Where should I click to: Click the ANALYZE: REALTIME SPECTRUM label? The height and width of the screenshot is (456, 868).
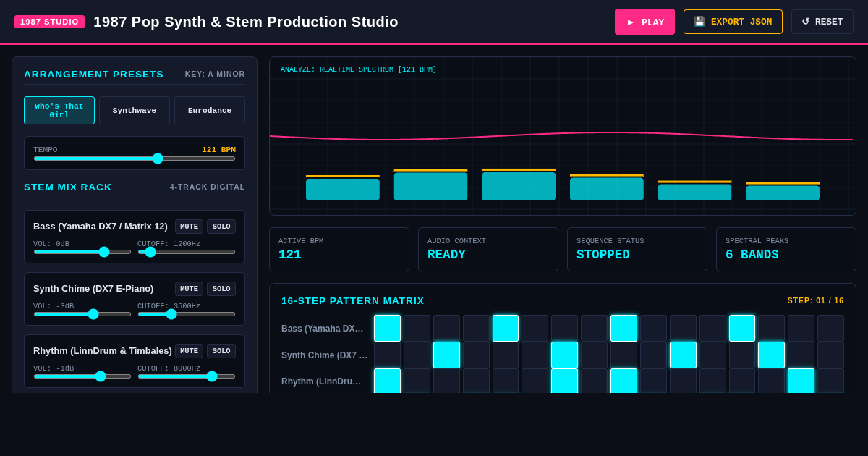(359, 69)
